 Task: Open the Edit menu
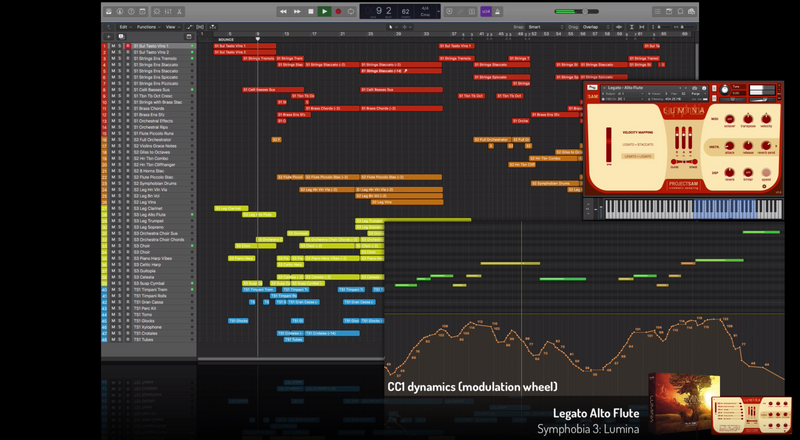[125, 27]
